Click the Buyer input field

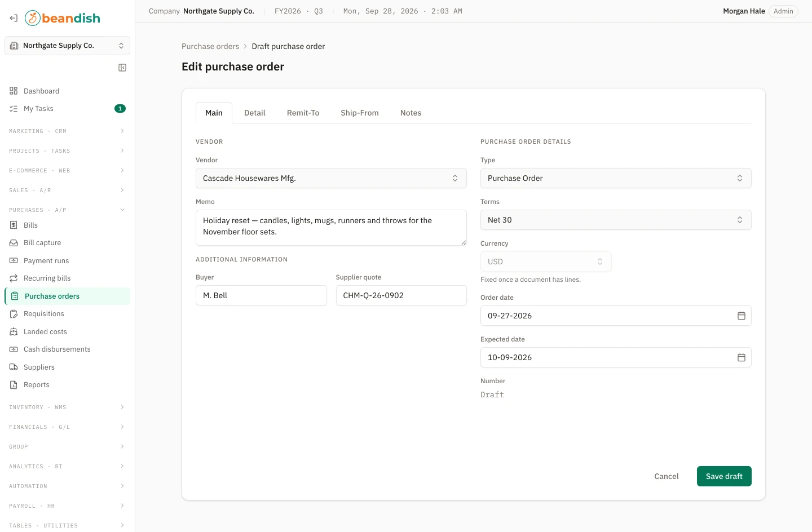[261, 295]
